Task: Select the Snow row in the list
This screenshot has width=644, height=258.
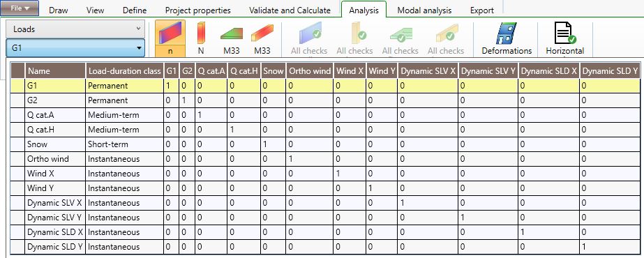Action: (x=325, y=144)
